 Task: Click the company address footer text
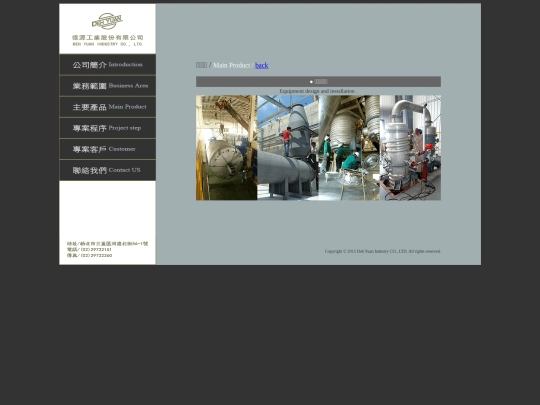107,244
